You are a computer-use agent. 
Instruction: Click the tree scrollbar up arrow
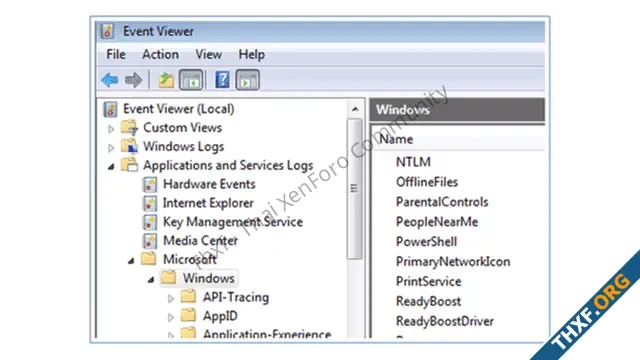click(355, 109)
